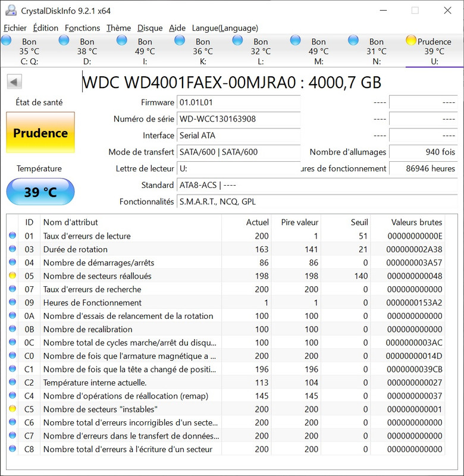Click the transfer mode field SATA/600
The height and width of the screenshot is (476, 464).
click(239, 152)
